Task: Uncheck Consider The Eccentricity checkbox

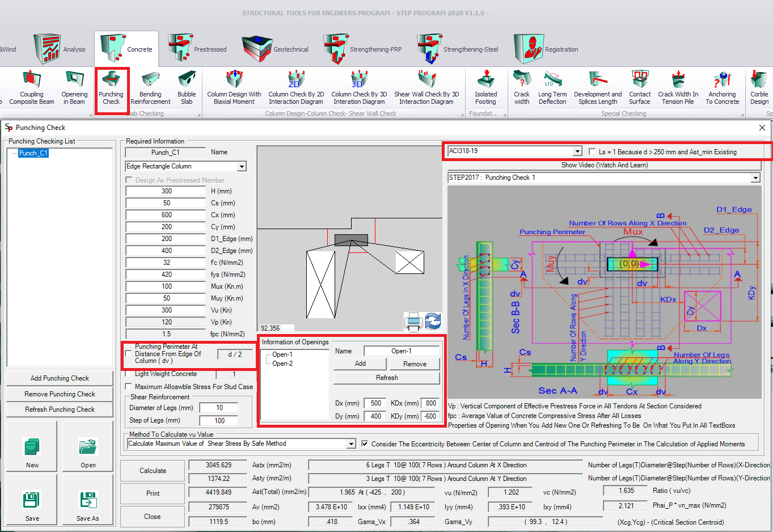Action: click(365, 444)
